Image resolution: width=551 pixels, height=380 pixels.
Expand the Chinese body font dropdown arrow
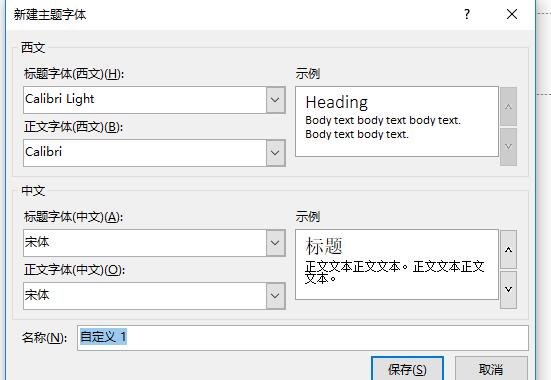point(275,296)
